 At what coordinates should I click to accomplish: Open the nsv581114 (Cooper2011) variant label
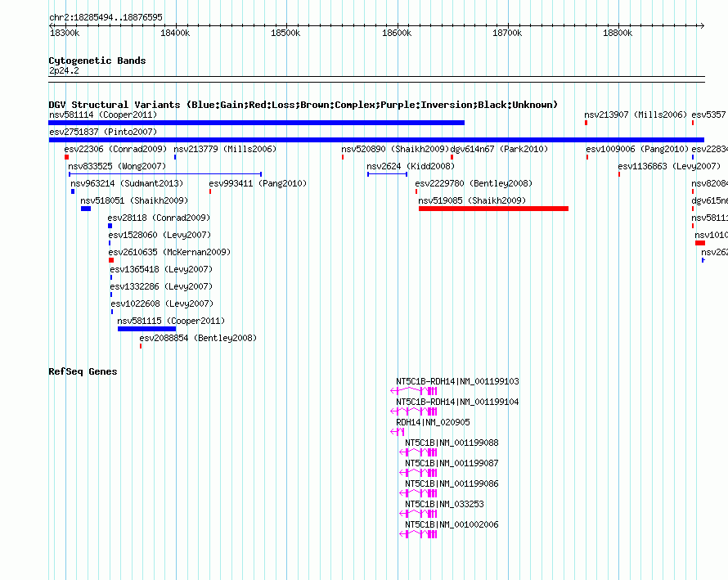103,115
